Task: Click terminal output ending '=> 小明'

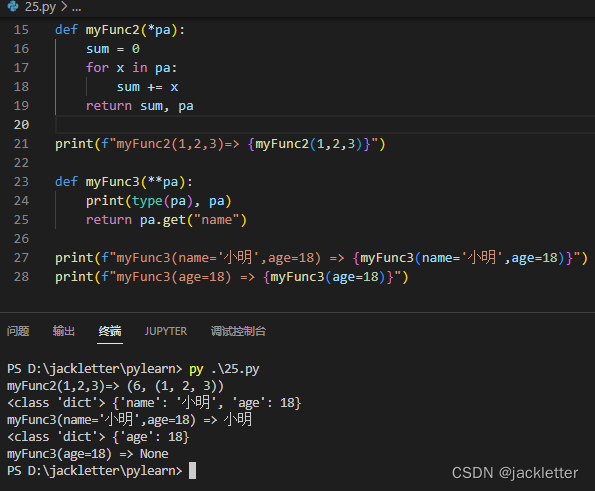Action: pos(129,420)
